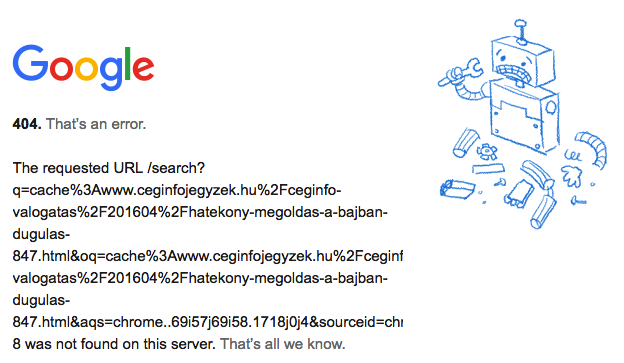This screenshot has height=363, width=624.
Task: Click the 847.html&aqs=chrome URL line
Action: tap(207, 322)
